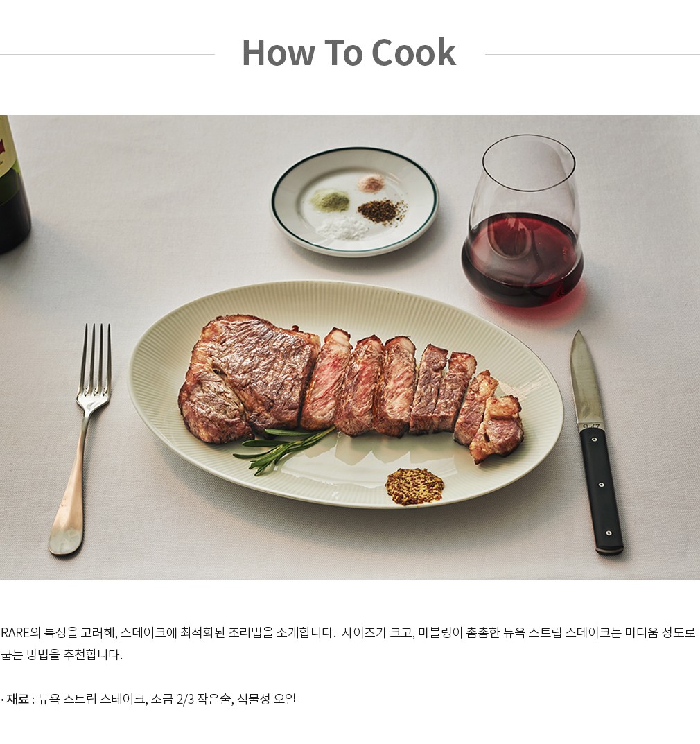Click the pink salt pile on dish

(x=371, y=183)
